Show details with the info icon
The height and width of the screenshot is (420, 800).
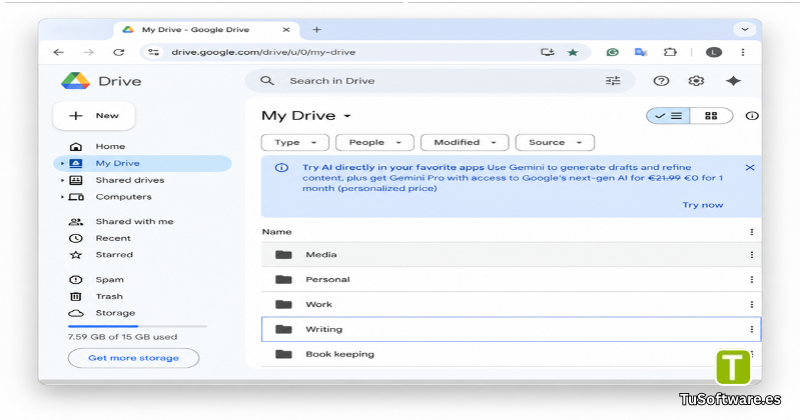[x=752, y=116]
